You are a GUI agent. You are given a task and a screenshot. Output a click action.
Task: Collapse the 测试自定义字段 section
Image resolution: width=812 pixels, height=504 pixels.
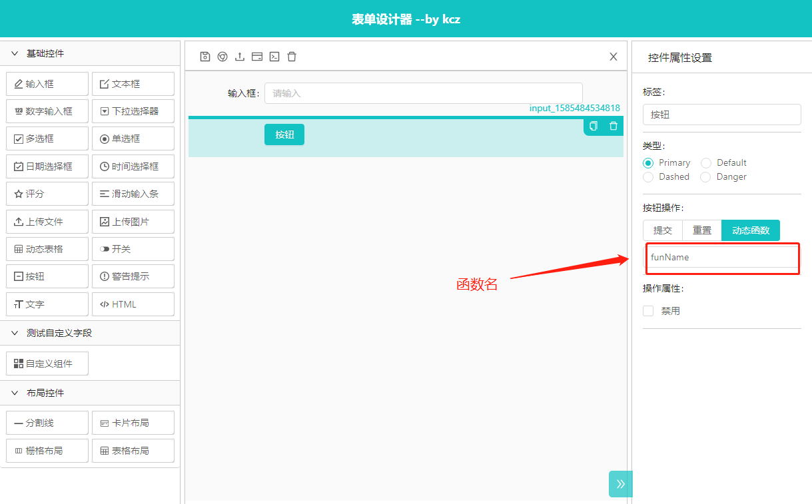(x=15, y=333)
